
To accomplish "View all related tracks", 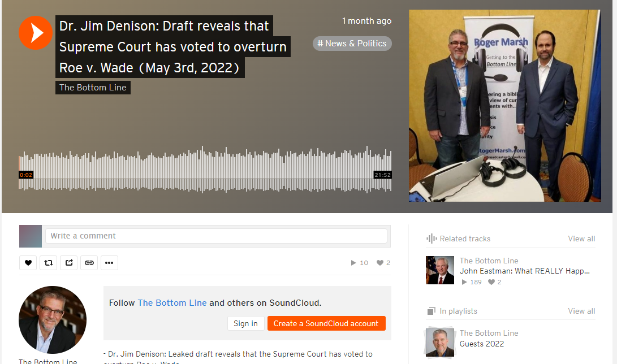I will pos(581,239).
